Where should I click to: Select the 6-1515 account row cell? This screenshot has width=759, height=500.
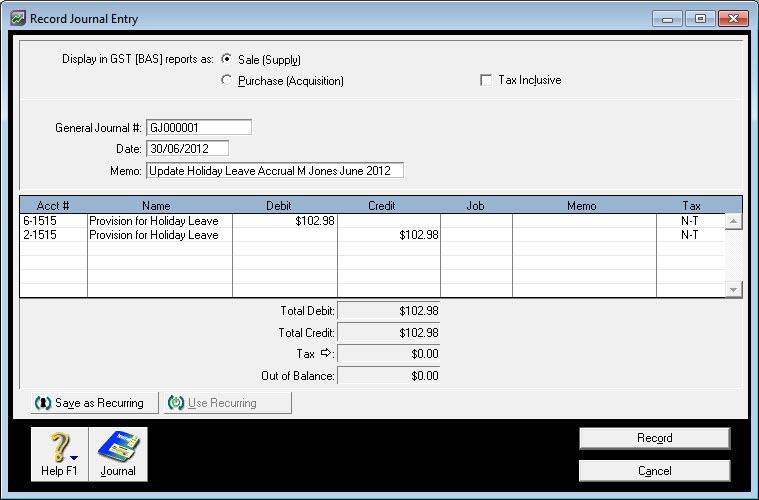coord(53,221)
